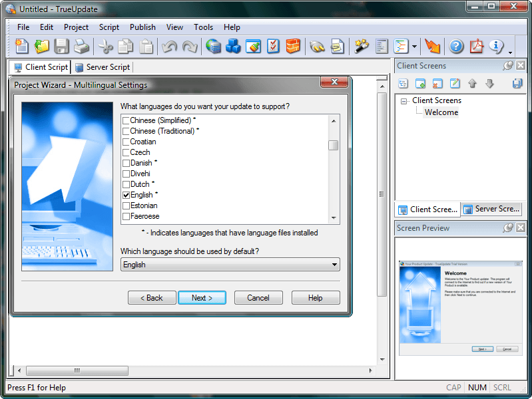The width and height of the screenshot is (532, 399).
Task: Click the screen list tree icon in Client Screens
Action: point(403,83)
